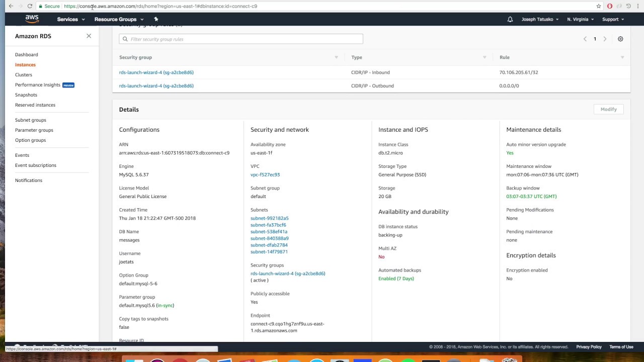Open Notifications in the sidebar
644x362 pixels.
click(29, 180)
